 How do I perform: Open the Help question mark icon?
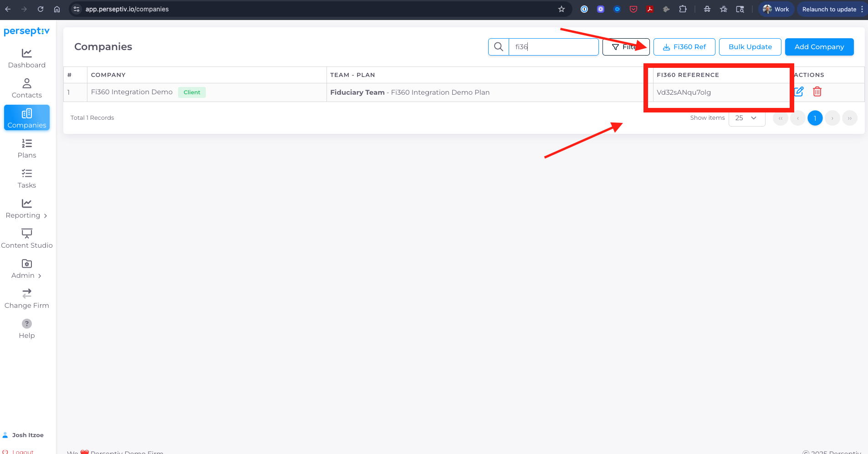click(x=27, y=324)
